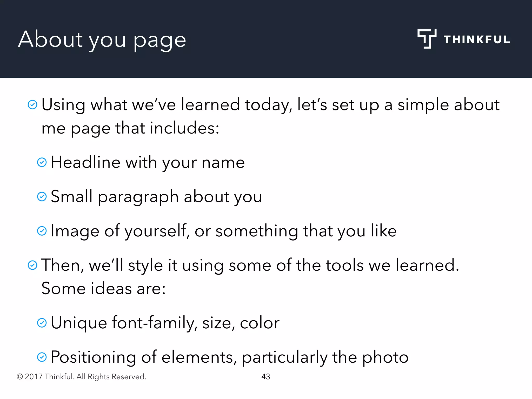Click the "© 2017 Thinkful" copyright notice

pos(82,377)
